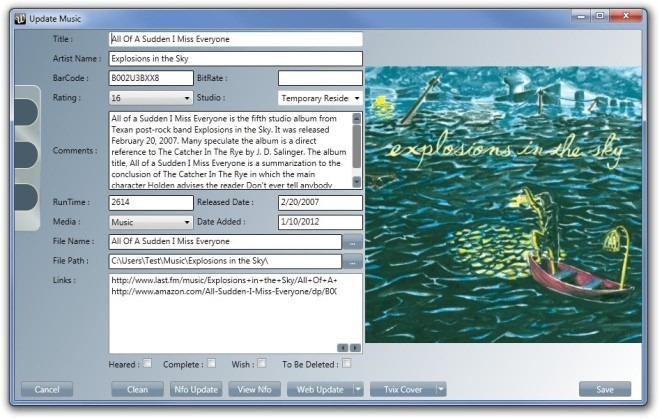Click into the File Path text field

coord(225,261)
